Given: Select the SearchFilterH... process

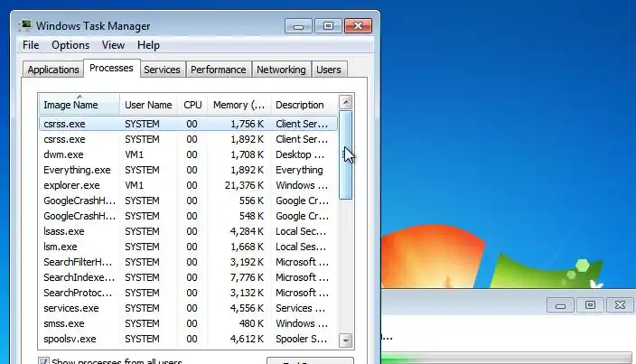Looking at the screenshot, I should (x=188, y=262).
